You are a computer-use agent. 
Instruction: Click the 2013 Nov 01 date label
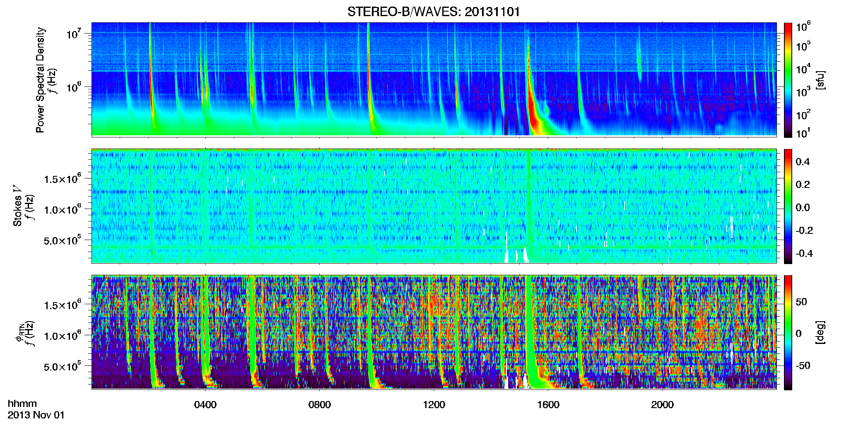pyautogui.click(x=36, y=415)
